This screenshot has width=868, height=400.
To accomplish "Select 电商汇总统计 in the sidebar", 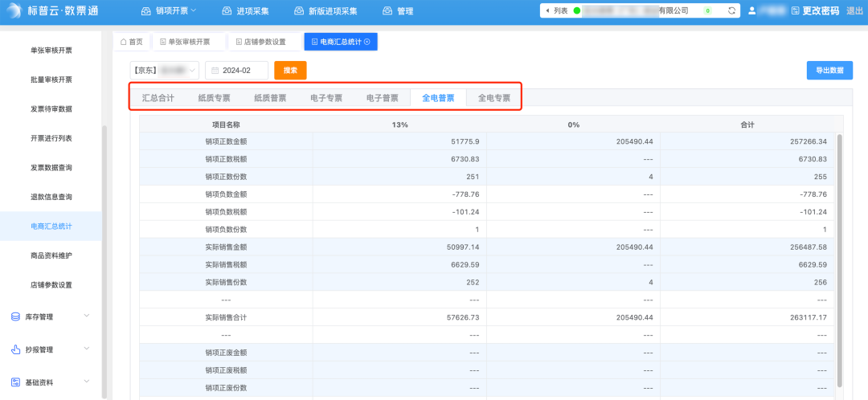I will click(x=51, y=227).
